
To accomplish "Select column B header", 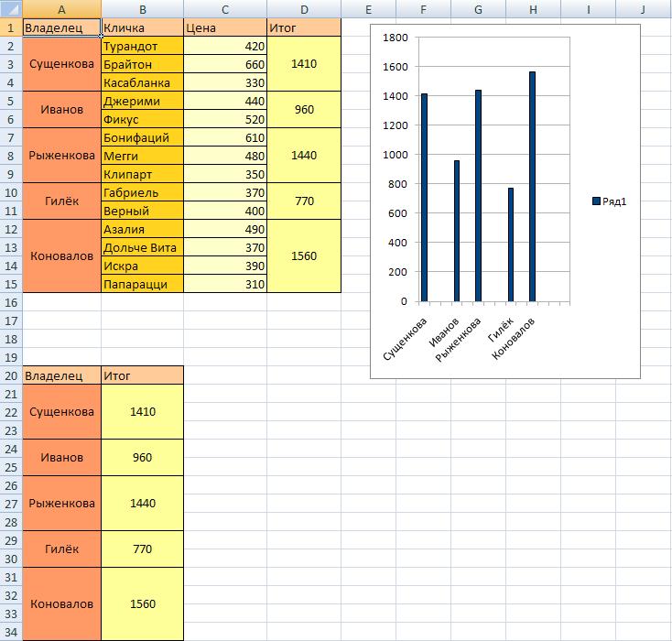I will pos(143,9).
